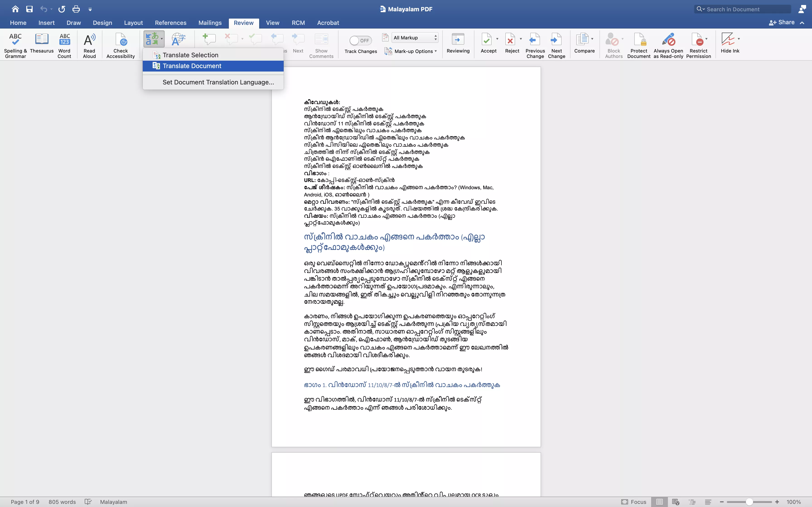812x507 pixels.
Task: Enable Focus mode in status bar
Action: (634, 502)
